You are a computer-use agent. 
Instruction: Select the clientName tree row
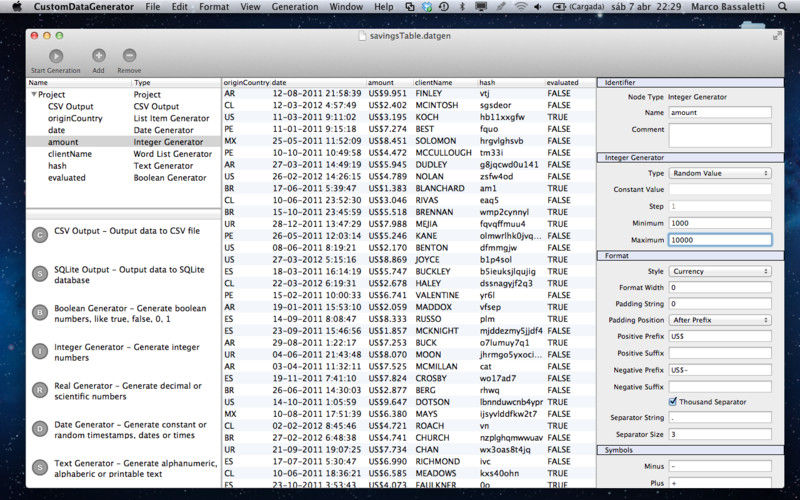123,154
